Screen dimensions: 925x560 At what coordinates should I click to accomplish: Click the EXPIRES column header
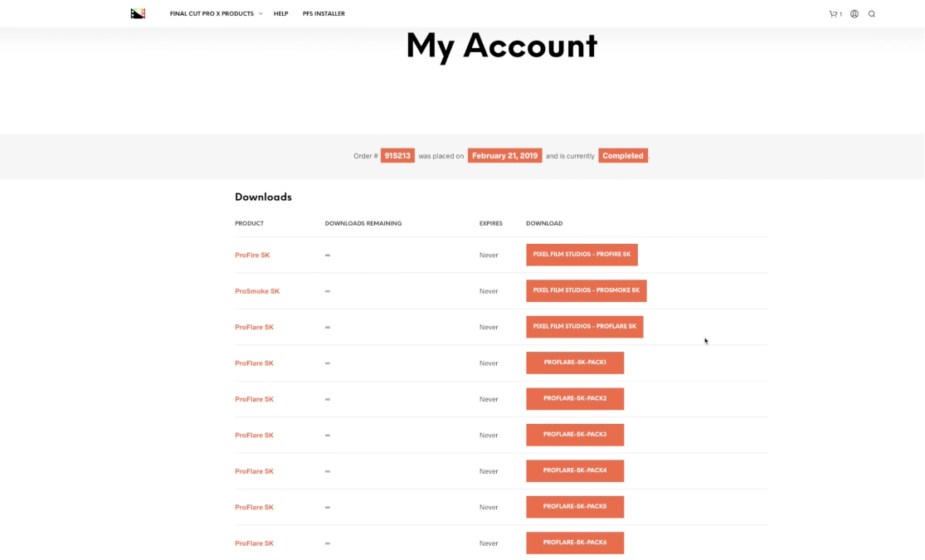491,223
